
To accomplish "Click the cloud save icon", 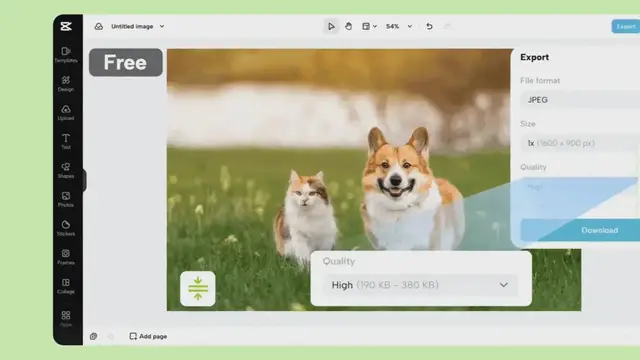I will pos(99,26).
